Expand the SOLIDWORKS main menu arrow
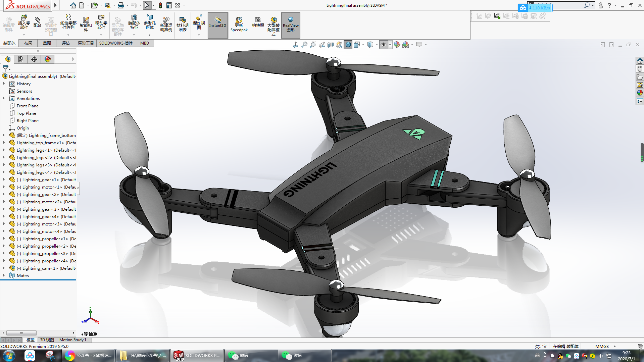 55,5
